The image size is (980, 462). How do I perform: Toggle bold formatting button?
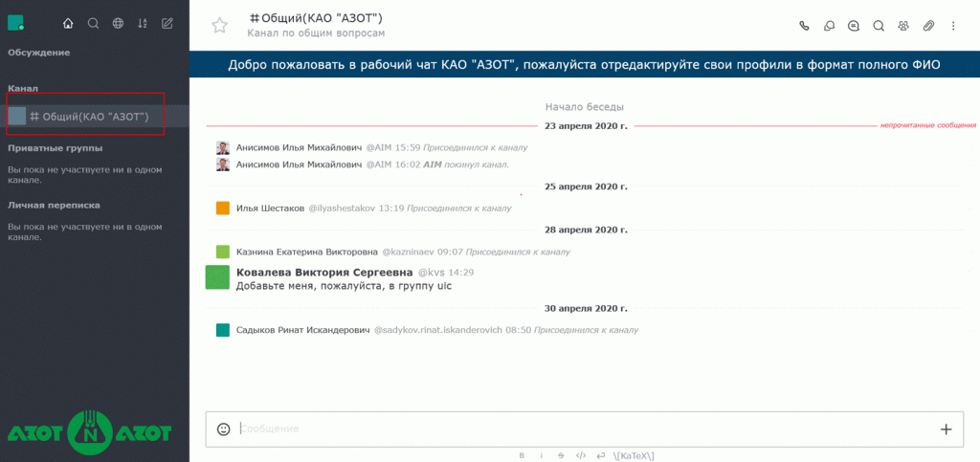[522, 455]
